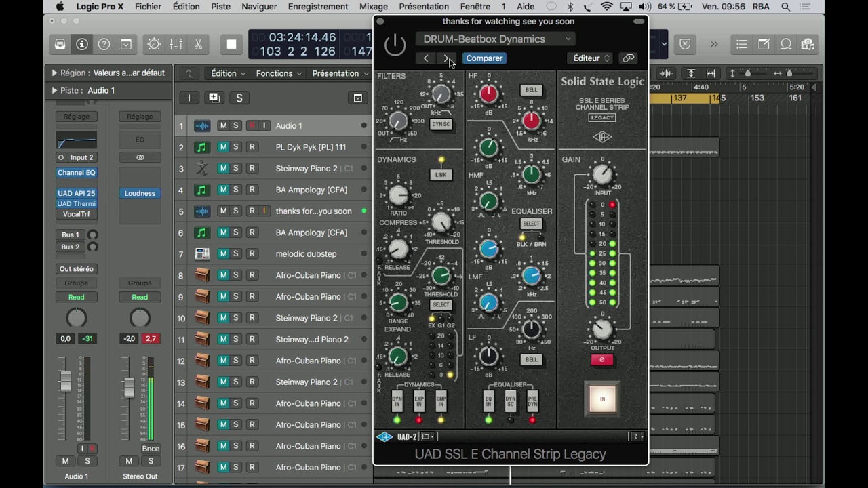Open the Library panel icon
This screenshot has height=488, width=868.
click(x=60, y=44)
